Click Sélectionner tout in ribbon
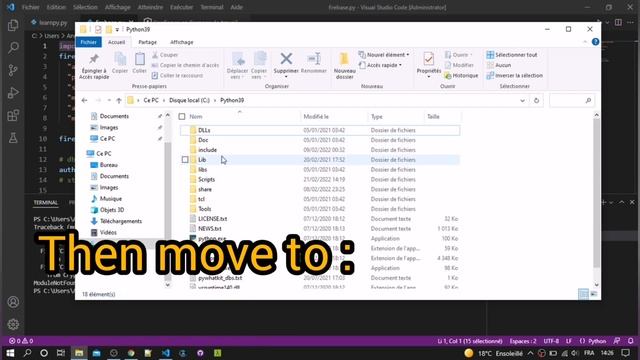This screenshot has height=360, width=640. click(x=512, y=55)
